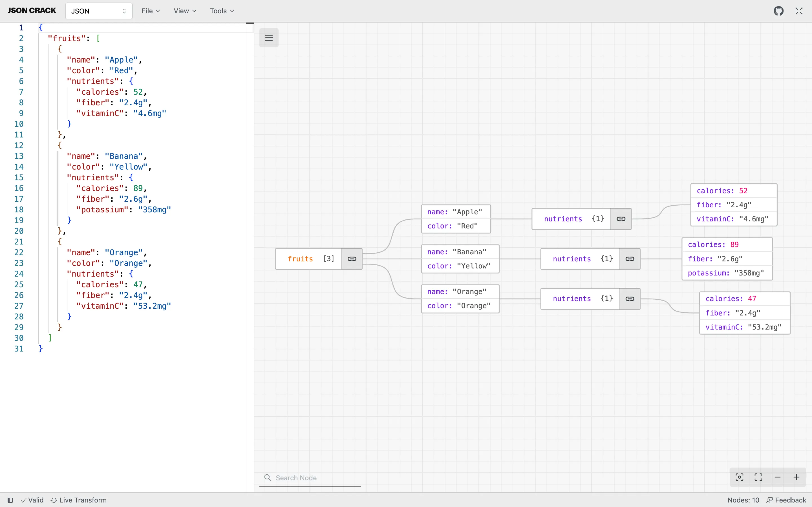The width and height of the screenshot is (812, 507).
Task: Click the Valid status indicator
Action: pos(32,500)
